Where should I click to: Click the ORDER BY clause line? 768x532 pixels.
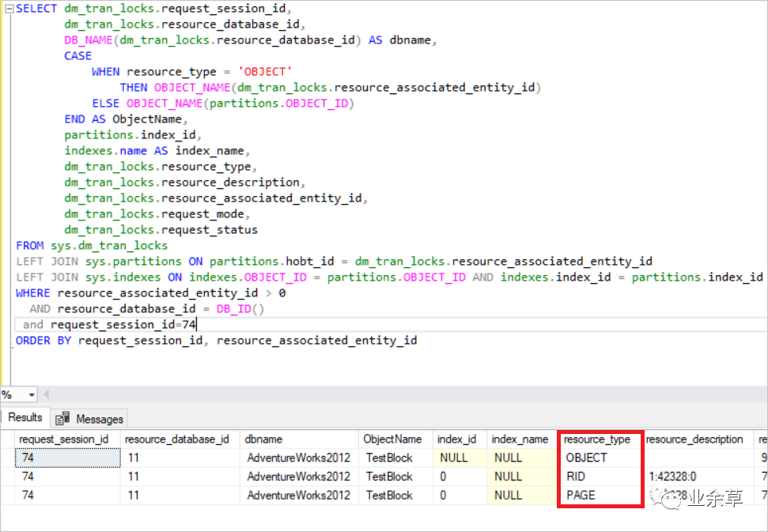(x=216, y=340)
